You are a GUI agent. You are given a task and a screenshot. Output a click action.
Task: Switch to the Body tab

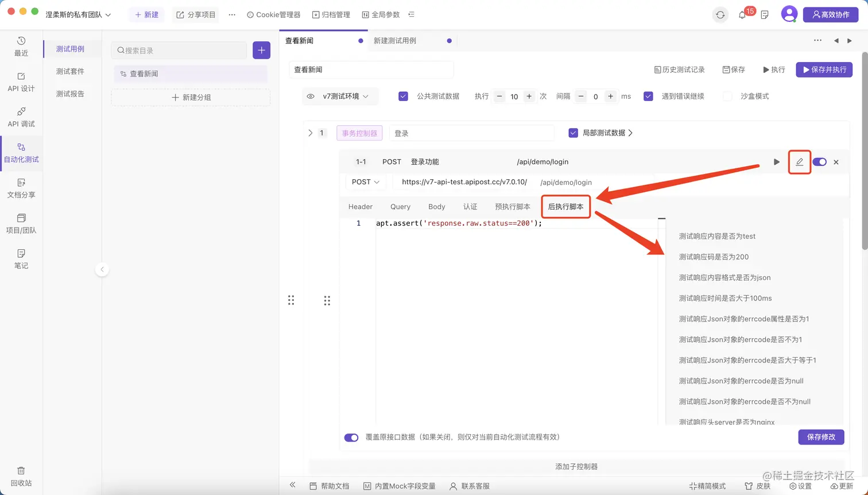[437, 207]
